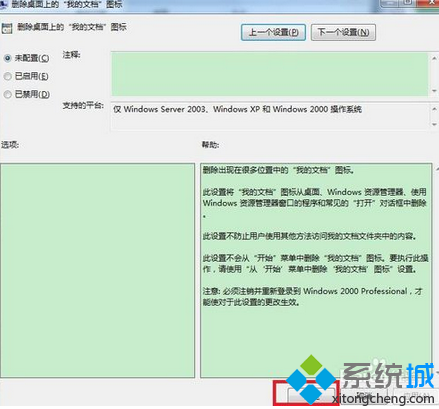
Task: Click inside the 注释 comment text box
Action: point(269,74)
